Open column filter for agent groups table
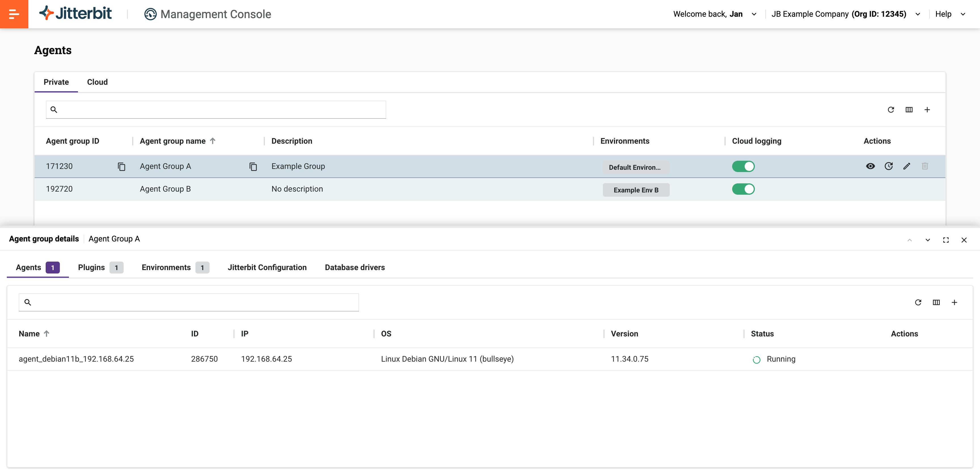 click(909, 109)
